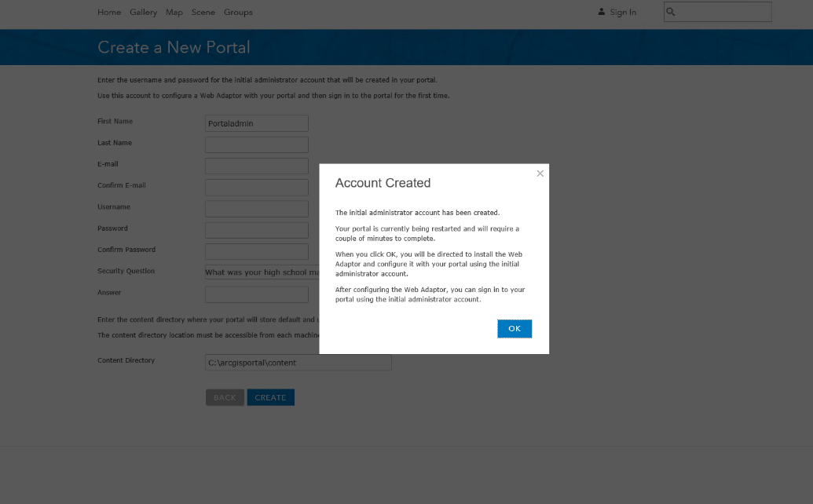Click the user icon beside Sign In
The width and height of the screenshot is (813, 504).
click(602, 12)
